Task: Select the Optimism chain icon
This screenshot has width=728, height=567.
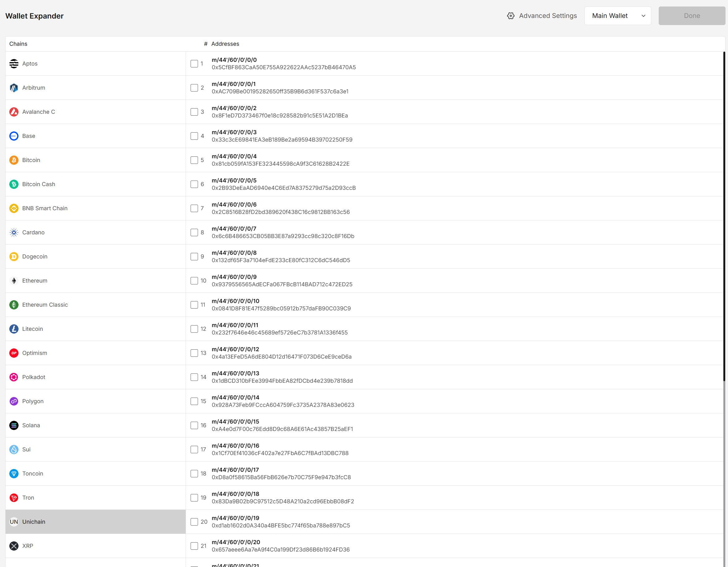Action: click(14, 353)
